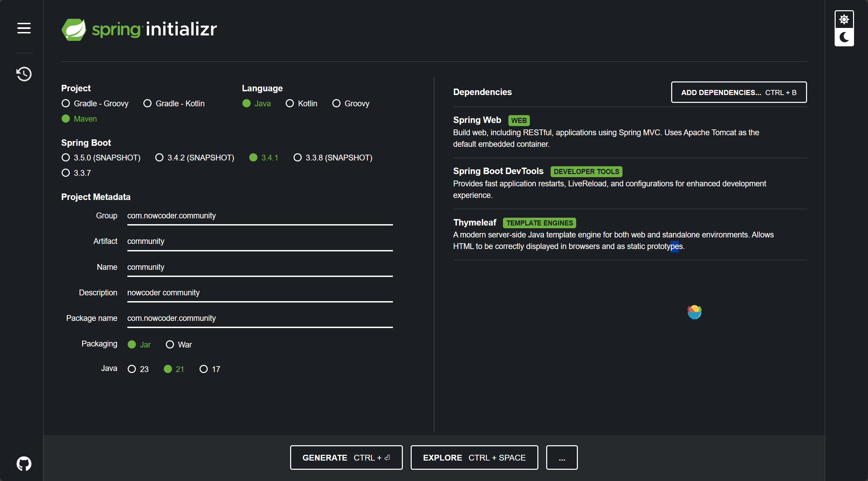Image resolution: width=868 pixels, height=481 pixels.
Task: Click the colorful bowl floating icon
Action: pos(694,312)
